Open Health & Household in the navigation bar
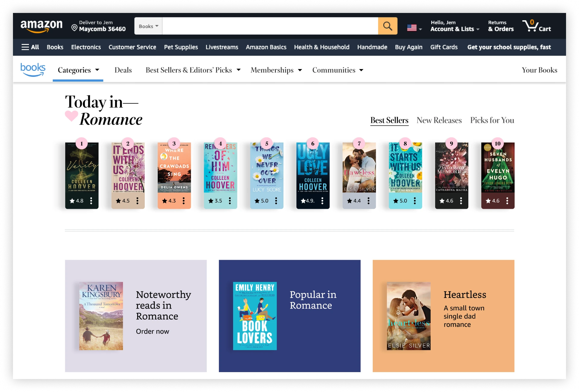Image resolution: width=579 pixels, height=392 pixels. pos(322,47)
